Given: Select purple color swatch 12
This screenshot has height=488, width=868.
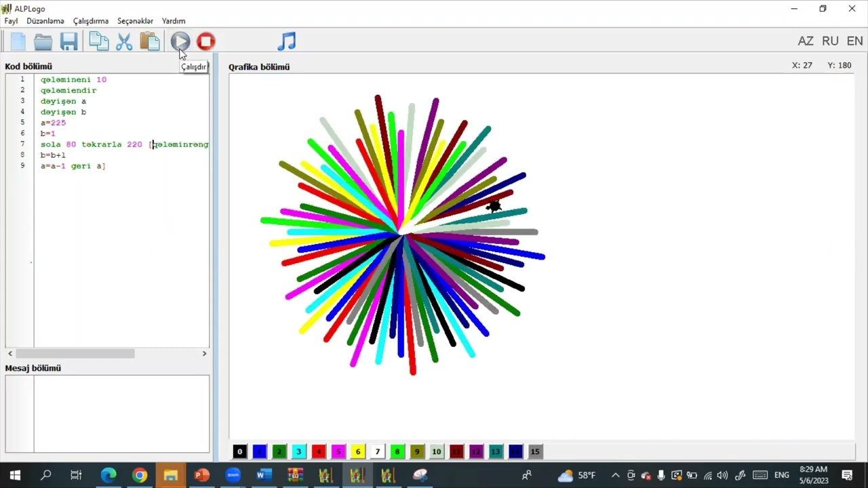Looking at the screenshot, I should pos(476,451).
